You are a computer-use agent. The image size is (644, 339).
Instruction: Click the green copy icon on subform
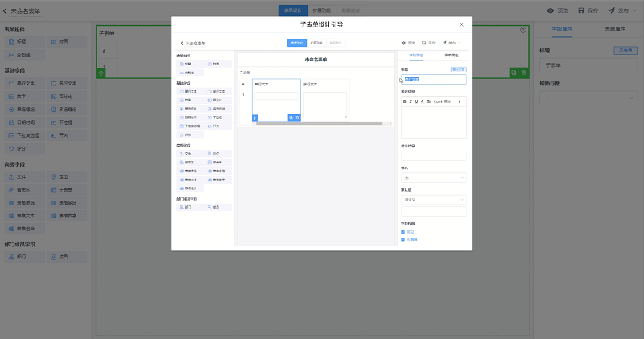(x=514, y=72)
